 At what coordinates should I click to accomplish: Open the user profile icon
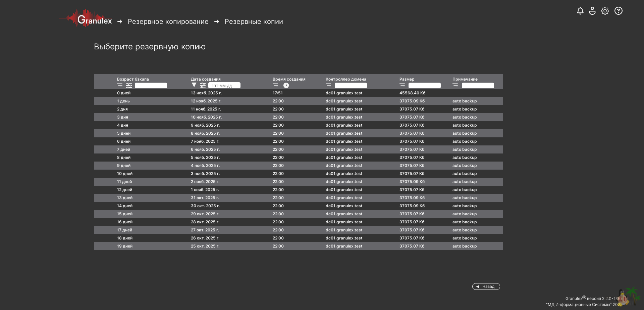coord(592,11)
